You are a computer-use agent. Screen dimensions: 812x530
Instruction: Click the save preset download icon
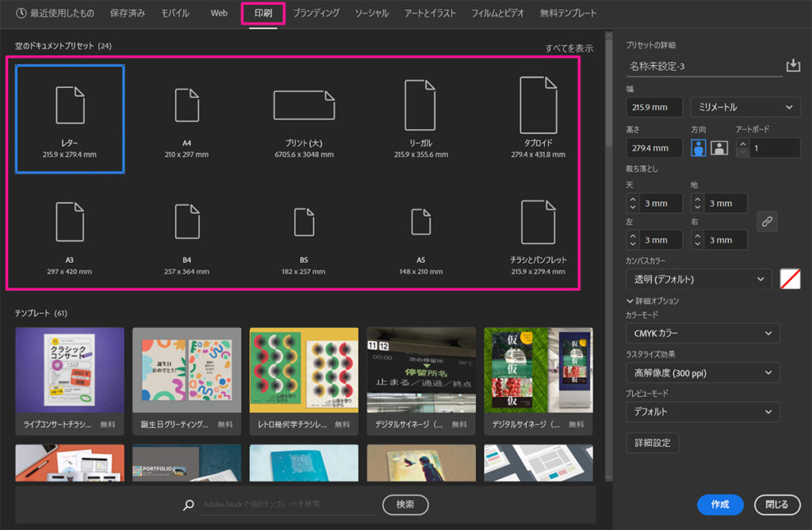coord(793,65)
